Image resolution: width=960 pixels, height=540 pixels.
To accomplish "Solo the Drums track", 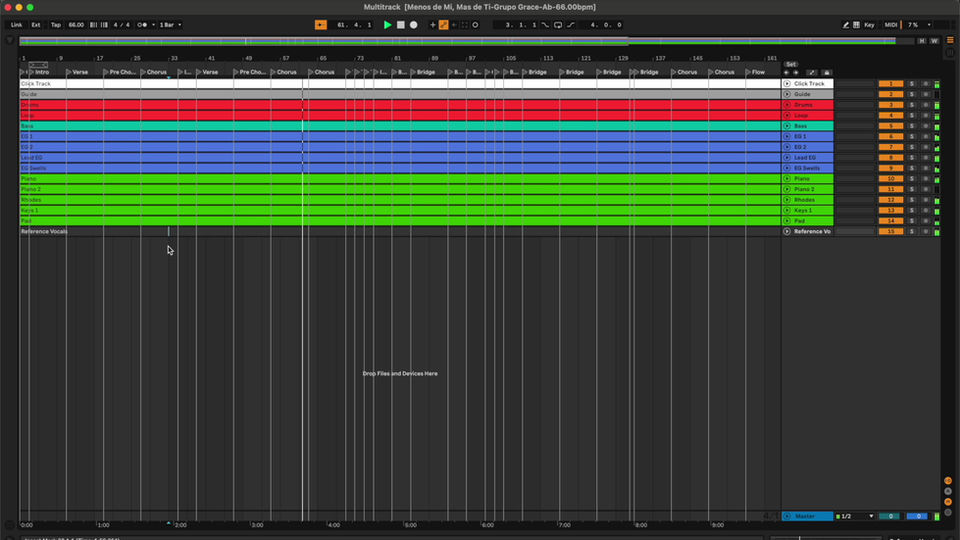I will pyautogui.click(x=912, y=105).
